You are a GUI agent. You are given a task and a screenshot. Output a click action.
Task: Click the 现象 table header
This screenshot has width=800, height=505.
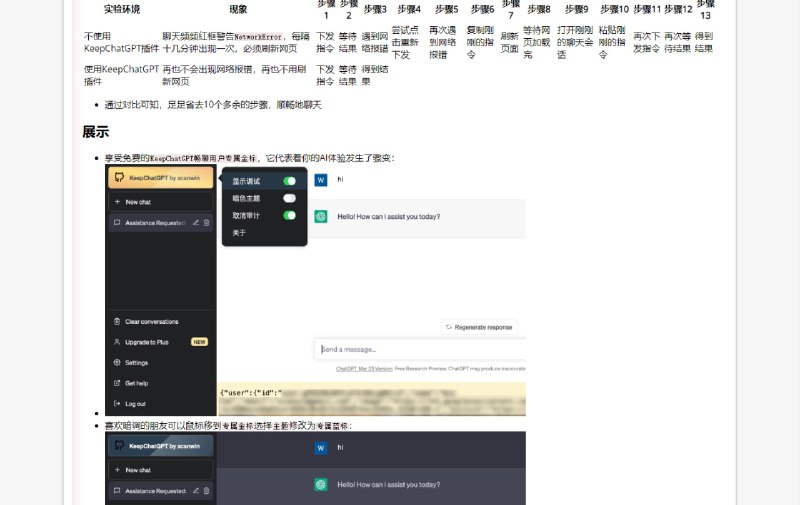tap(238, 9)
